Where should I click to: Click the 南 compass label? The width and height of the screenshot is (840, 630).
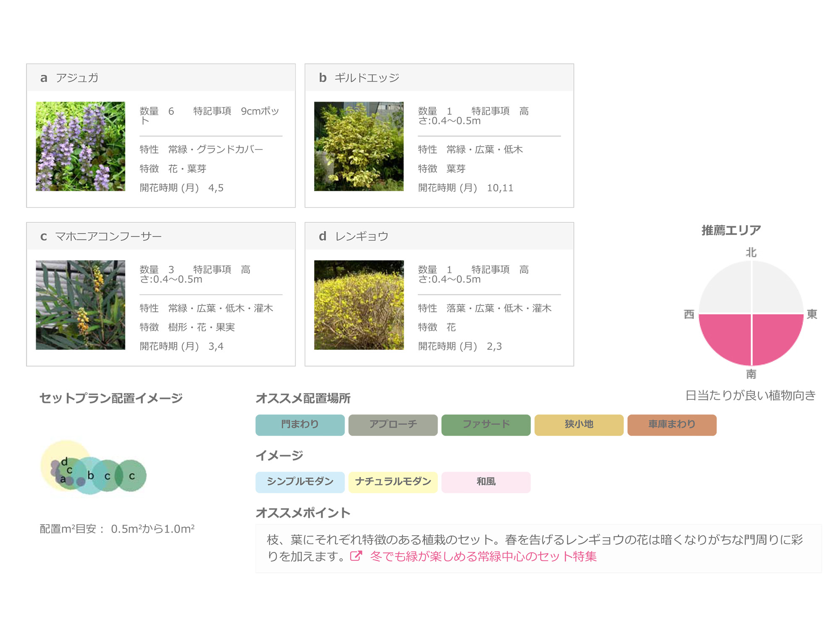751,374
